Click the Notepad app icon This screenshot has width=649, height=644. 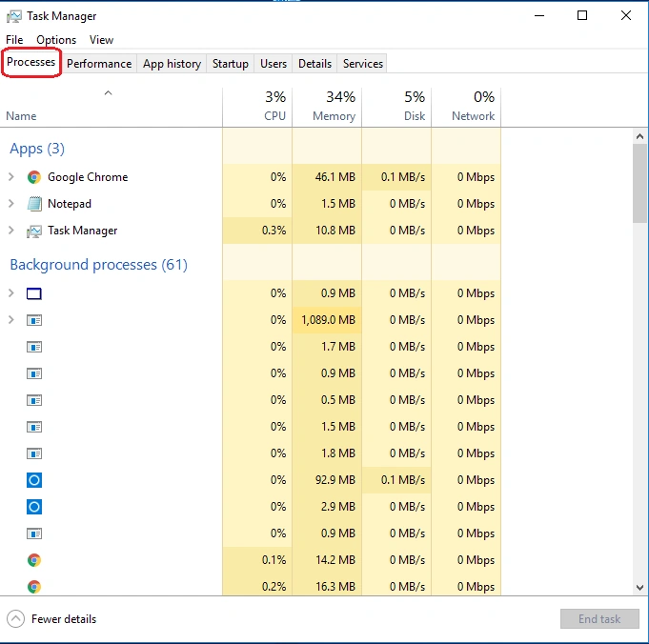34,204
